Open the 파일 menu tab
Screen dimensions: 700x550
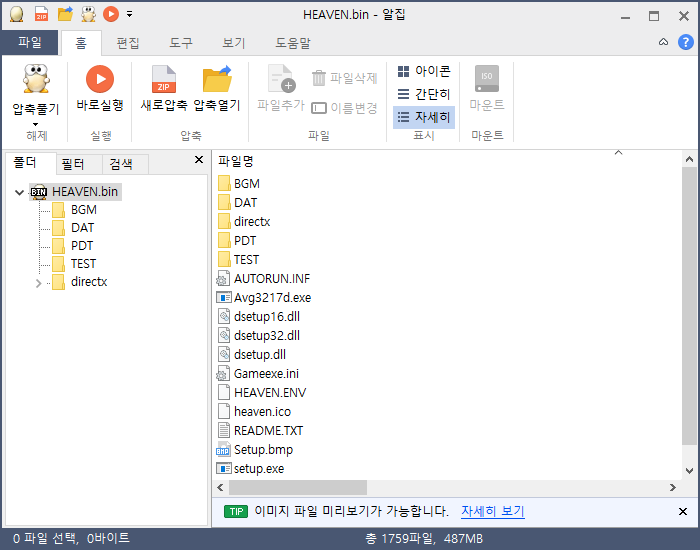click(29, 42)
